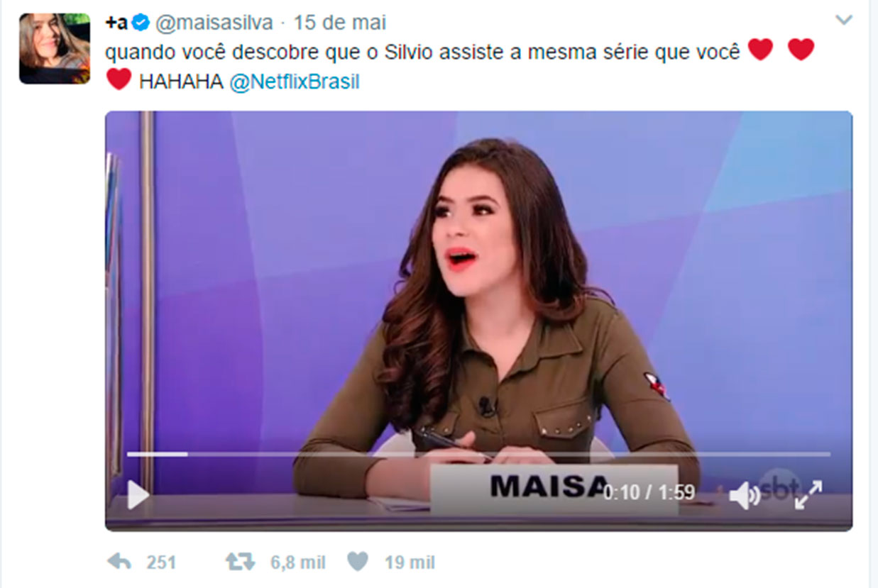This screenshot has height=588, width=878.
Task: Click the reply arrow icon
Action: (119, 562)
